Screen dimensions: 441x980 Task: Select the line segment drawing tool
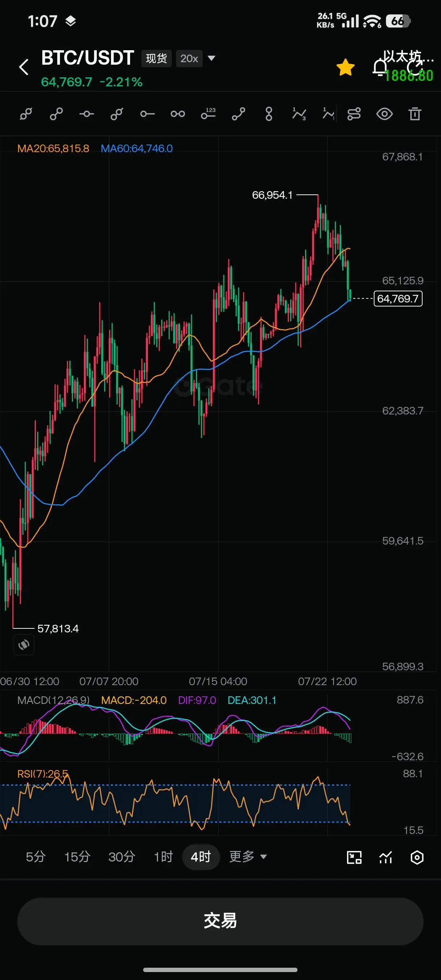pyautogui.click(x=56, y=114)
